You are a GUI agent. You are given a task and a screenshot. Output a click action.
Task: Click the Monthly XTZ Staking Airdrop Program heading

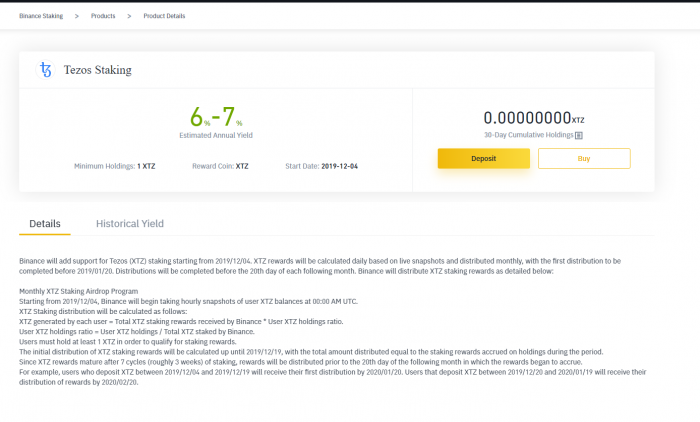(x=79, y=291)
